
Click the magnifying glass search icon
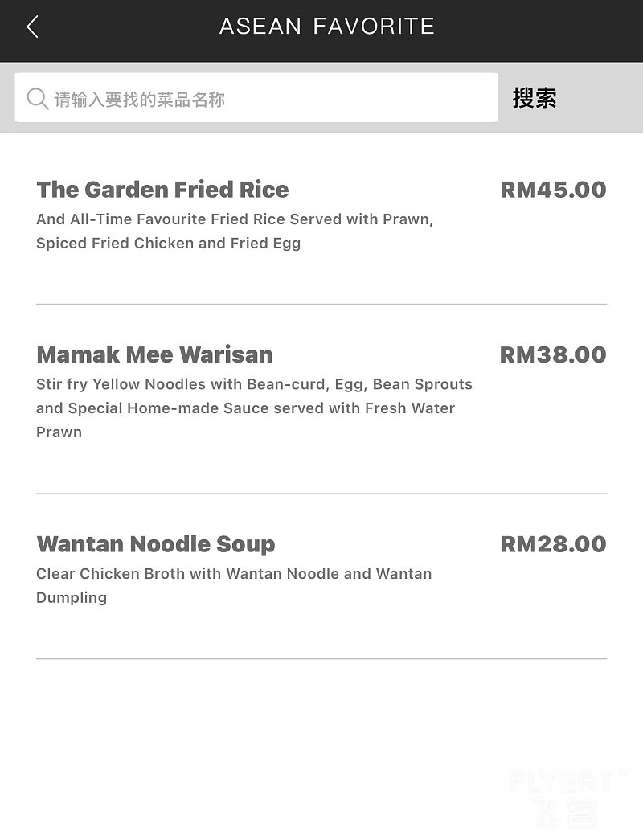pos(37,99)
